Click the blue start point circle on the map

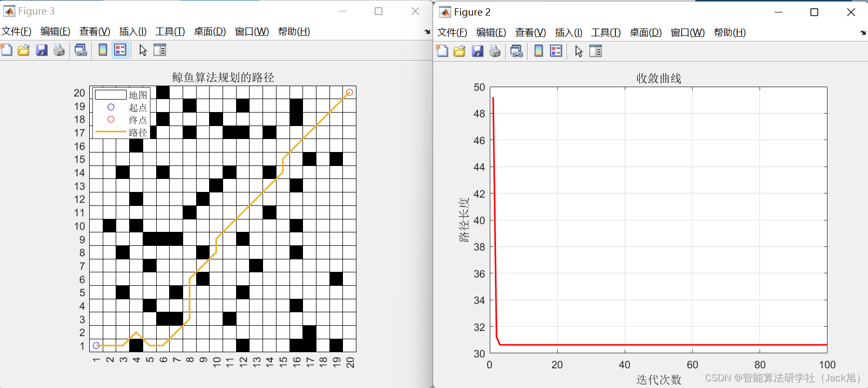[x=96, y=345]
